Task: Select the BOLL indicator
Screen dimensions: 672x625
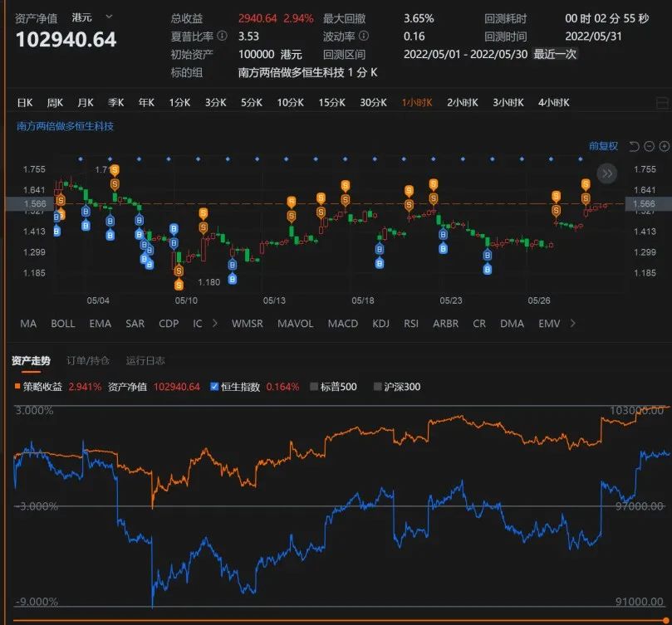Action: pyautogui.click(x=62, y=324)
